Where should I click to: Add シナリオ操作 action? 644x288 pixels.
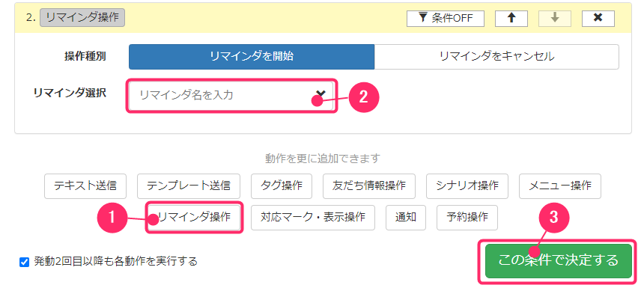click(467, 186)
